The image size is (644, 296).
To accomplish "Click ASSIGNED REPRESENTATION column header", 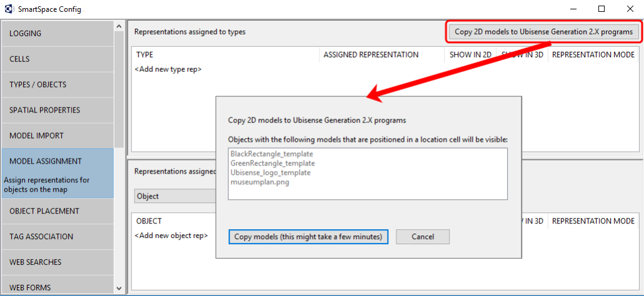I will 382,54.
